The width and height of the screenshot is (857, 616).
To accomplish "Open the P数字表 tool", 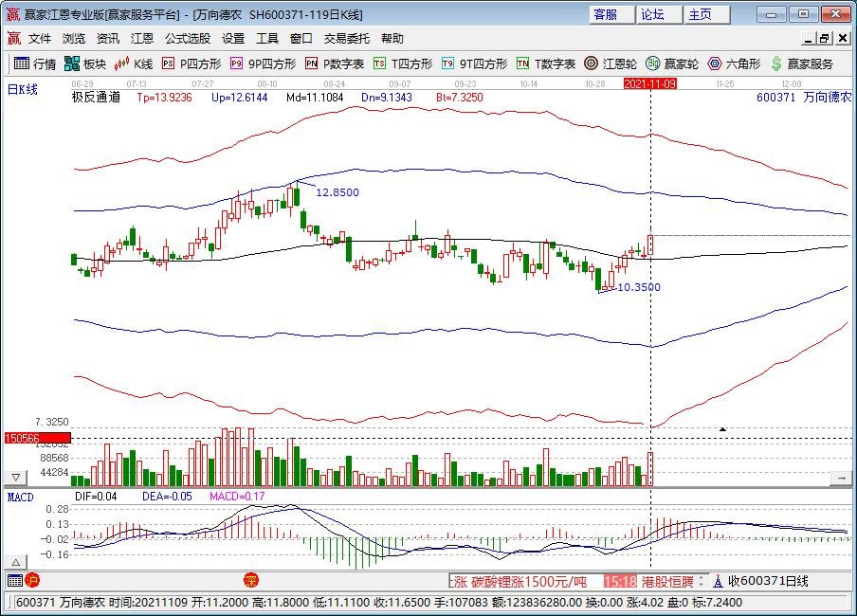I will (x=335, y=63).
